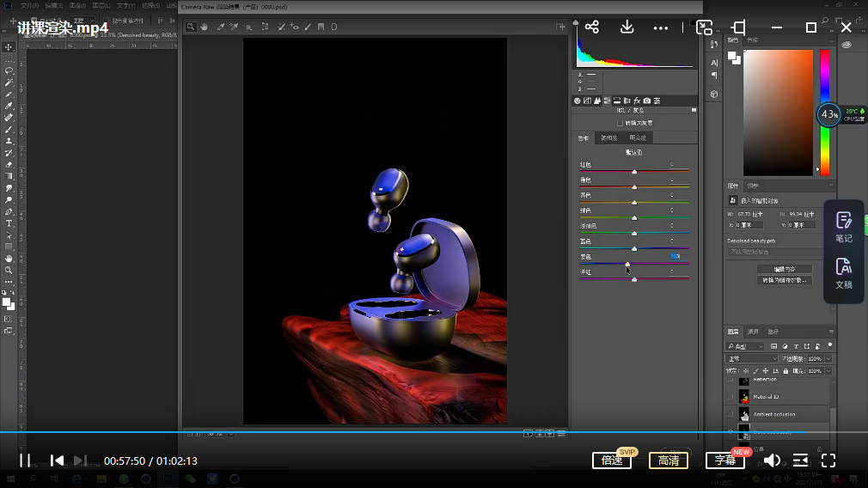
Task: Click the video download icon
Action: pyautogui.click(x=627, y=27)
